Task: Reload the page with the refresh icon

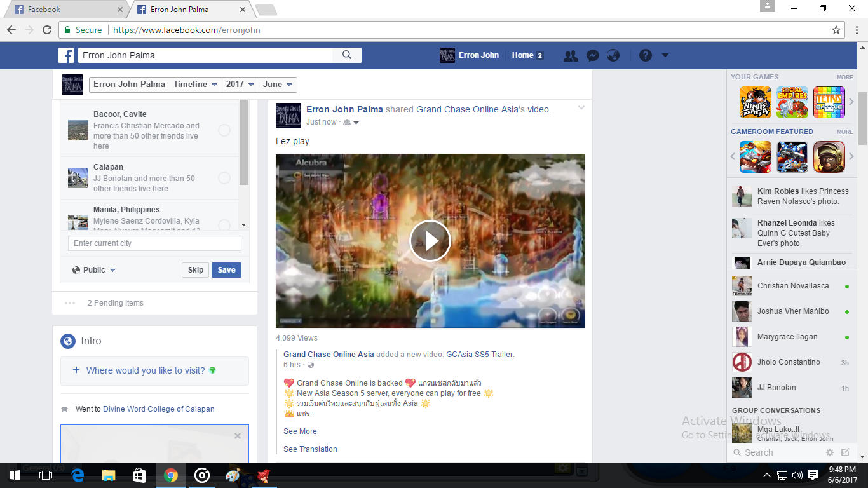Action: click(x=47, y=30)
